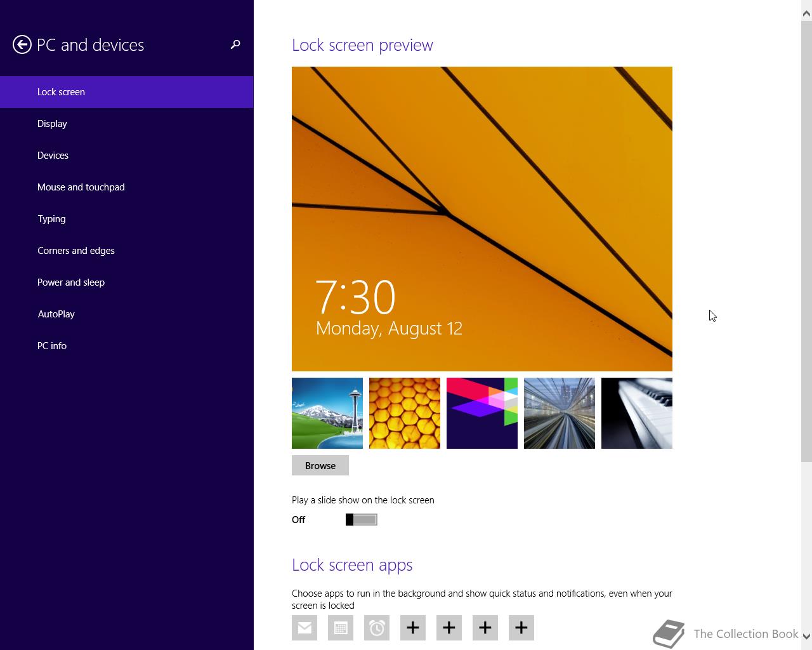Choose the Space Needle landscape thumbnail
Viewport: 812px width, 650px height.
click(327, 413)
